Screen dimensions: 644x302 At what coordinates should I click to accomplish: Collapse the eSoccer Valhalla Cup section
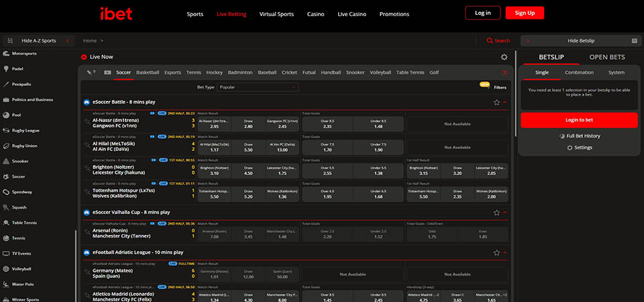505,213
